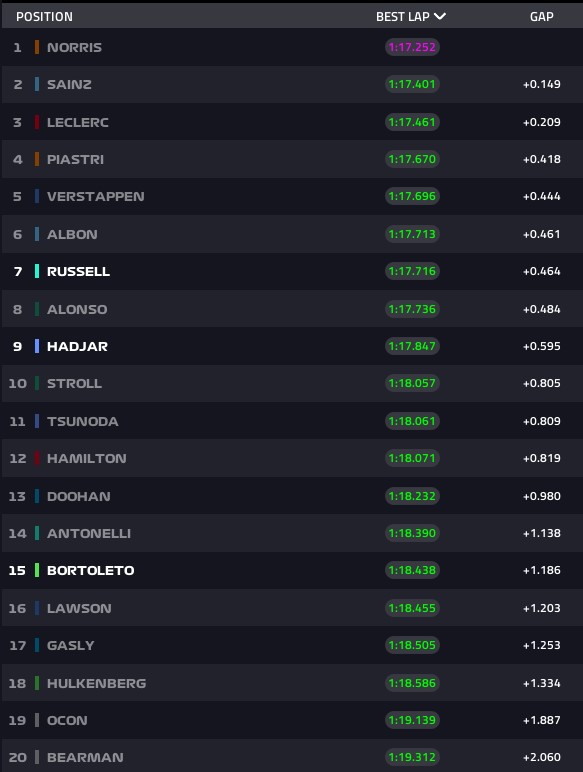Click Alonso's +0.484 gap value
The width and height of the screenshot is (583, 772).
pos(542,309)
